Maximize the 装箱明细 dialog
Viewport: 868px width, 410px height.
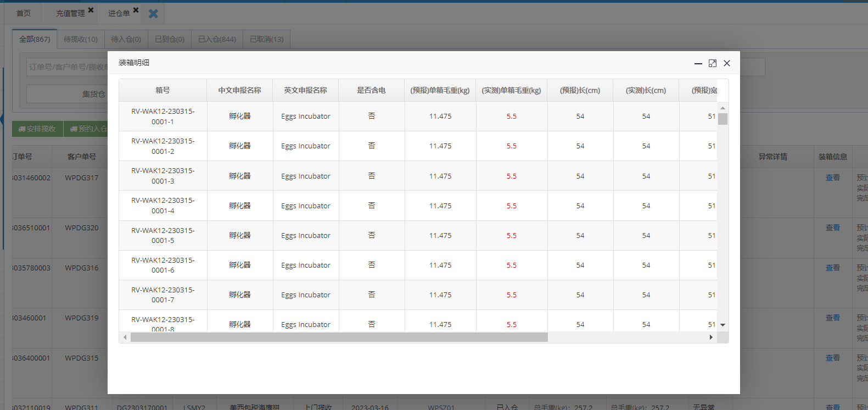(713, 63)
